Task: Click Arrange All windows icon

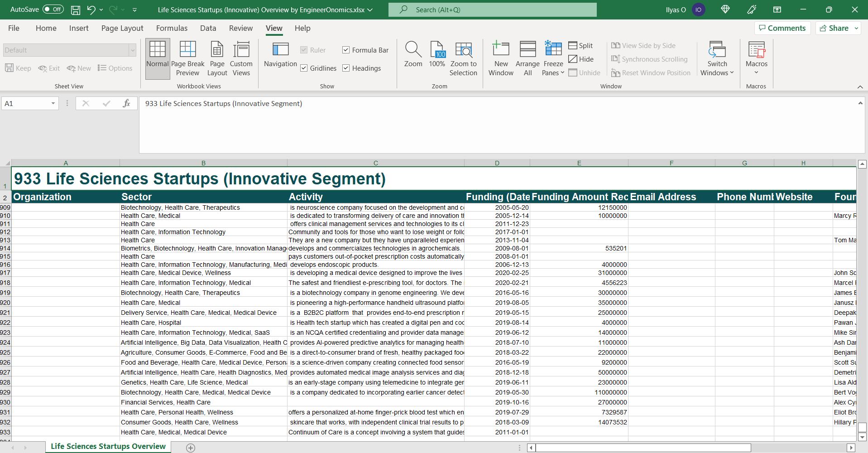Action: click(527, 58)
